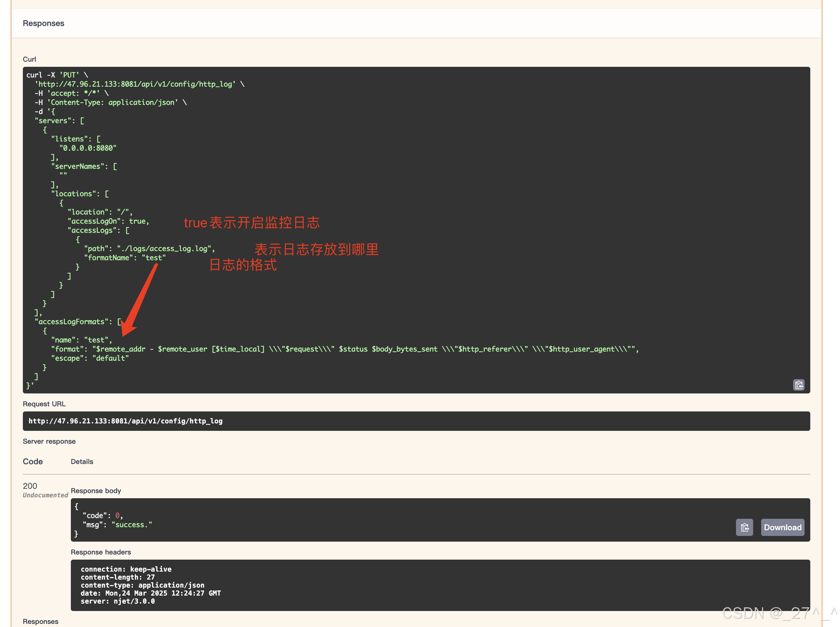The height and width of the screenshot is (627, 840).
Task: Click the Response headers label
Action: point(101,552)
